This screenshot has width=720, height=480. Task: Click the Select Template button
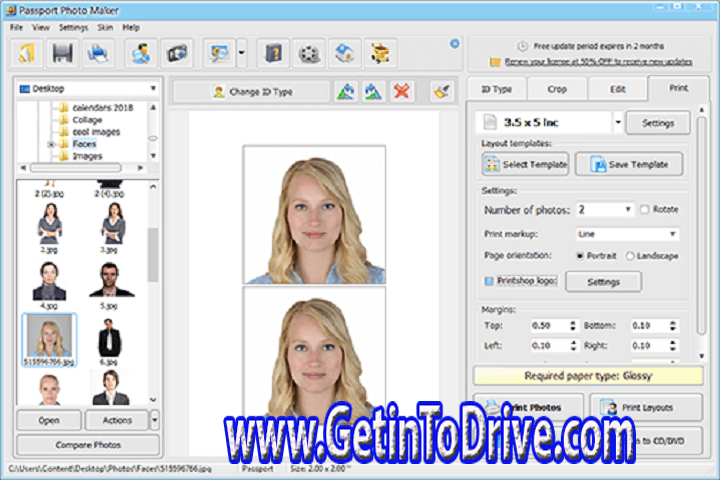coord(525,164)
